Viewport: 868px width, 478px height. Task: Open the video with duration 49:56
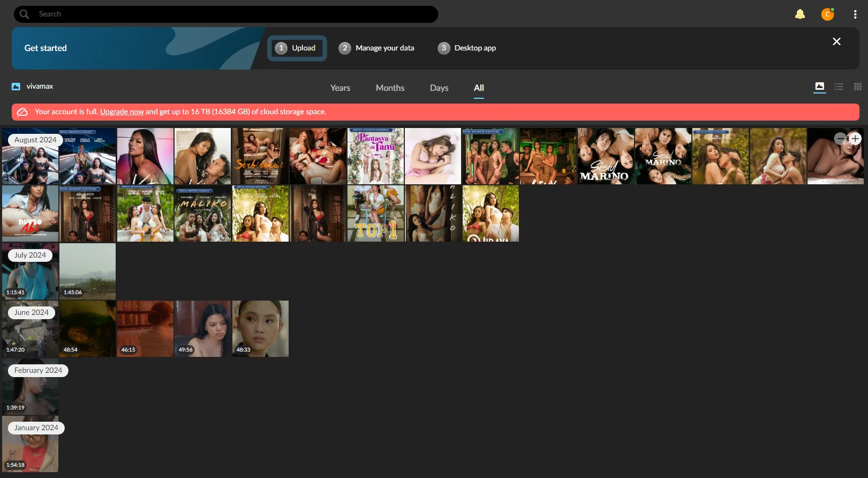click(x=203, y=329)
